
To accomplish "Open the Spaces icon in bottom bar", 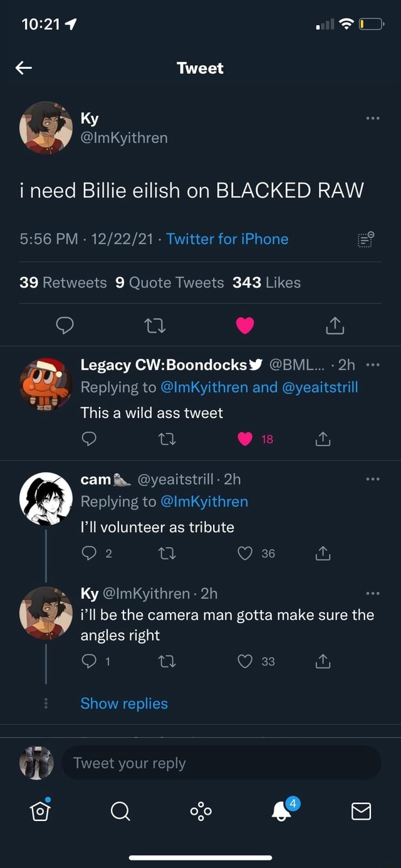I will 200,812.
